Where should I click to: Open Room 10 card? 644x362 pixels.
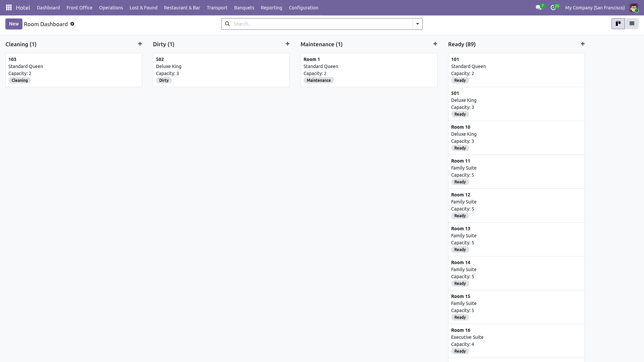[x=517, y=138]
